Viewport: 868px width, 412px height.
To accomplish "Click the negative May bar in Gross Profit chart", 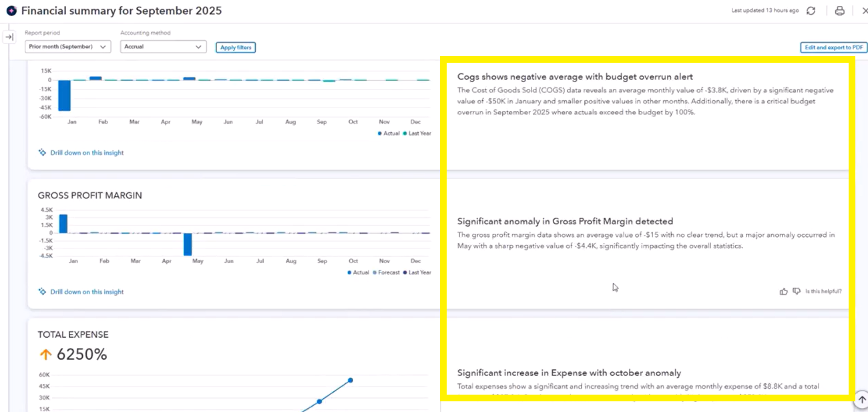I will [x=188, y=244].
